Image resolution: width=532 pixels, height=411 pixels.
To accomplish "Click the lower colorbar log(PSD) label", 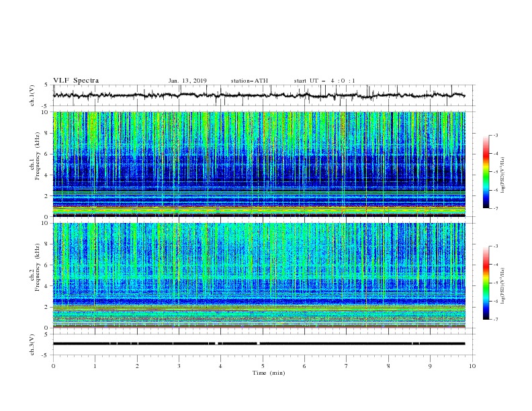I will coord(502,285).
